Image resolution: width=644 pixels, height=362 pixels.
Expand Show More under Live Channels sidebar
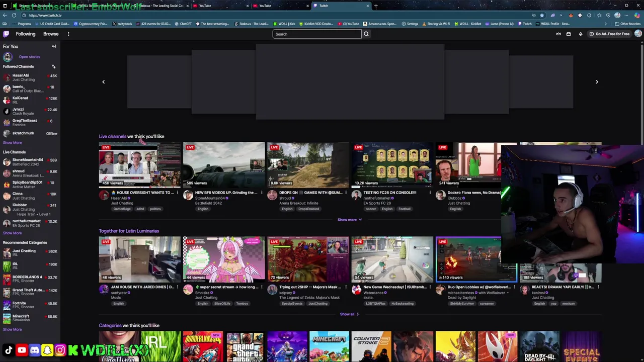pyautogui.click(x=12, y=233)
